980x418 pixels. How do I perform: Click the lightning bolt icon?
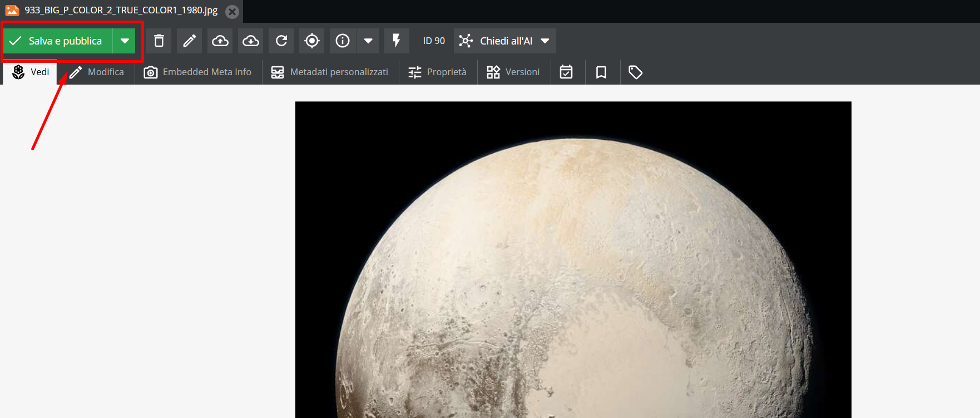(397, 41)
